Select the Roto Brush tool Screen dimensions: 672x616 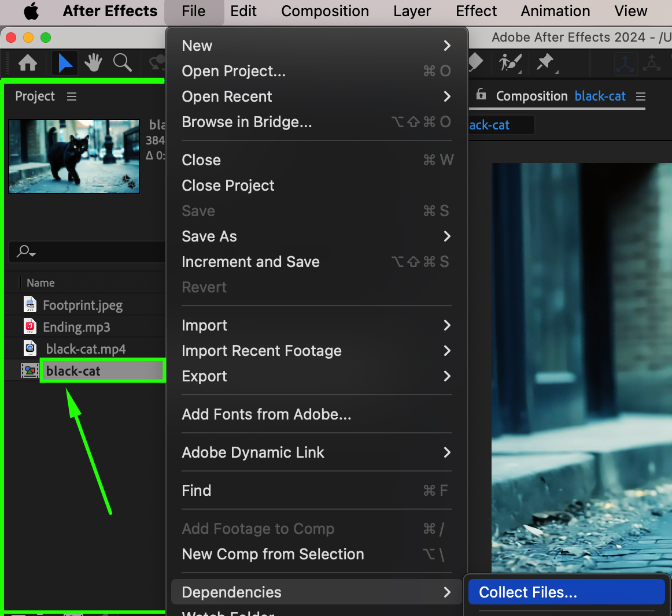coord(510,63)
